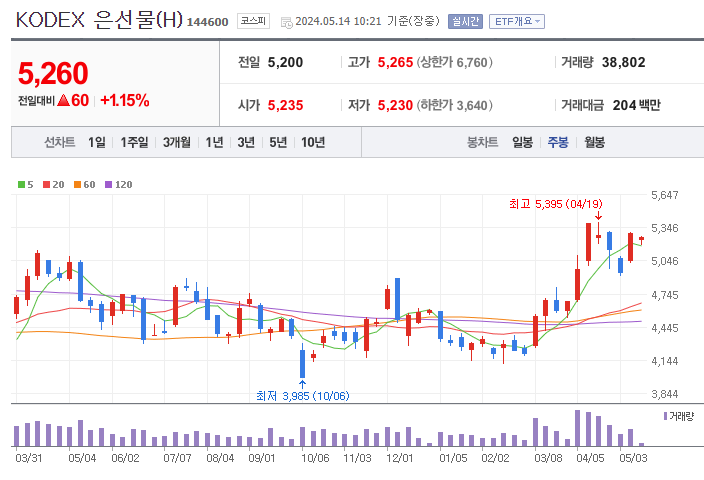Click the 코스피 market badge
This screenshot has height=480, width=704.
pyautogui.click(x=253, y=21)
